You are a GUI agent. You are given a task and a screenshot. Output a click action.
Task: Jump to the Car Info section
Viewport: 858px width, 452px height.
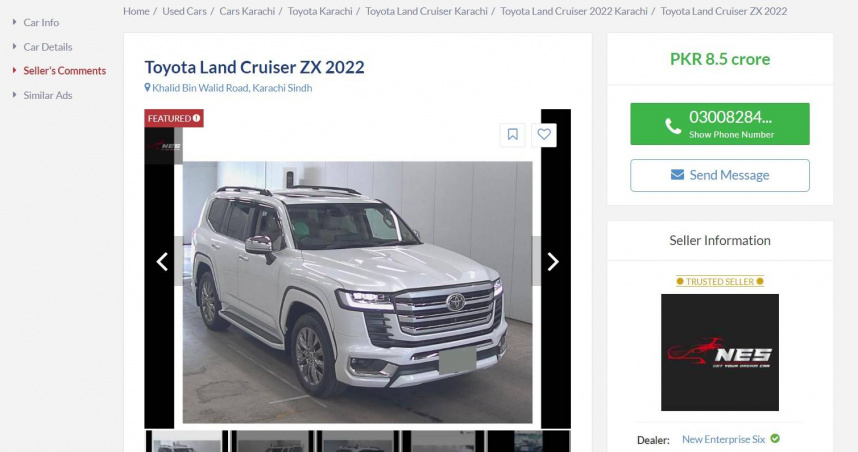(x=41, y=22)
